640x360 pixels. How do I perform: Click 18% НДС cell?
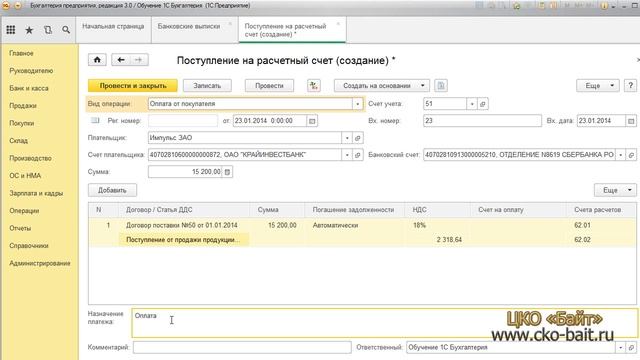tap(438, 225)
